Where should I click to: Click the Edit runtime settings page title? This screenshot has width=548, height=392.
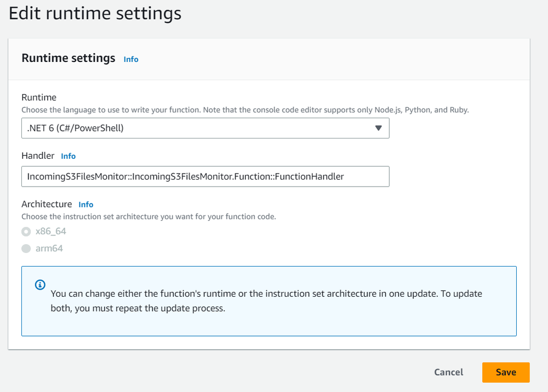(x=94, y=13)
